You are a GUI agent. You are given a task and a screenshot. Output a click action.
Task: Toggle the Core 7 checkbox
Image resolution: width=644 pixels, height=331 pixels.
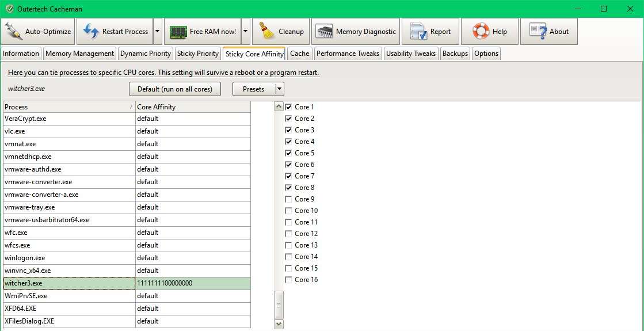coord(288,176)
